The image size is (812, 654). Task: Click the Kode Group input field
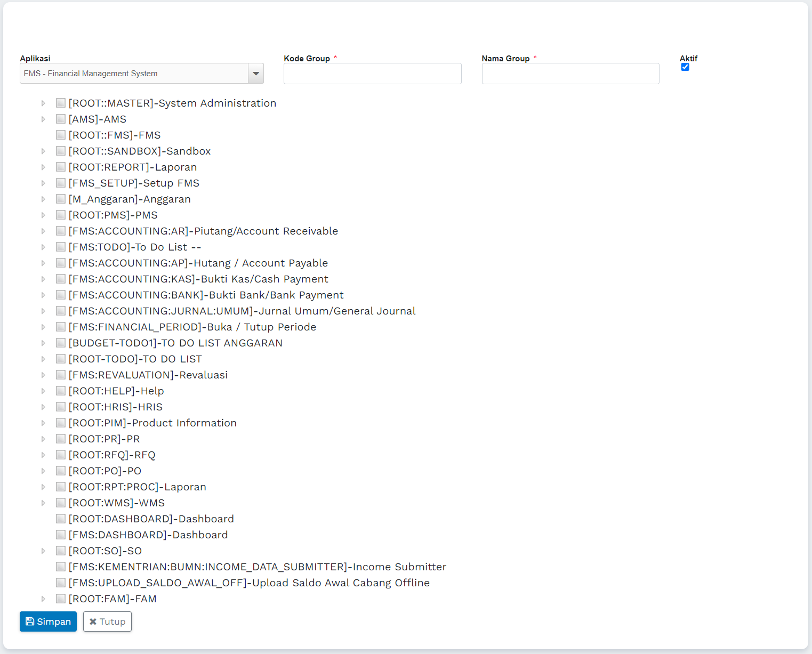point(372,74)
